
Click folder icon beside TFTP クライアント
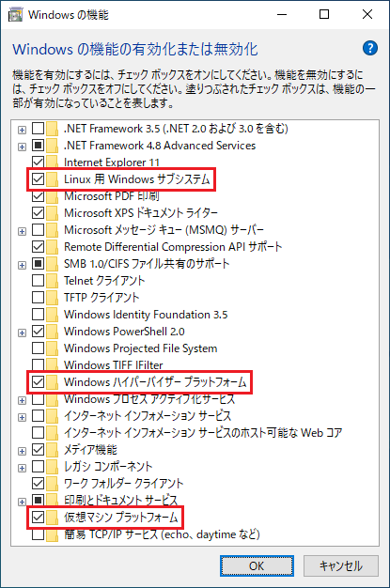(x=53, y=298)
